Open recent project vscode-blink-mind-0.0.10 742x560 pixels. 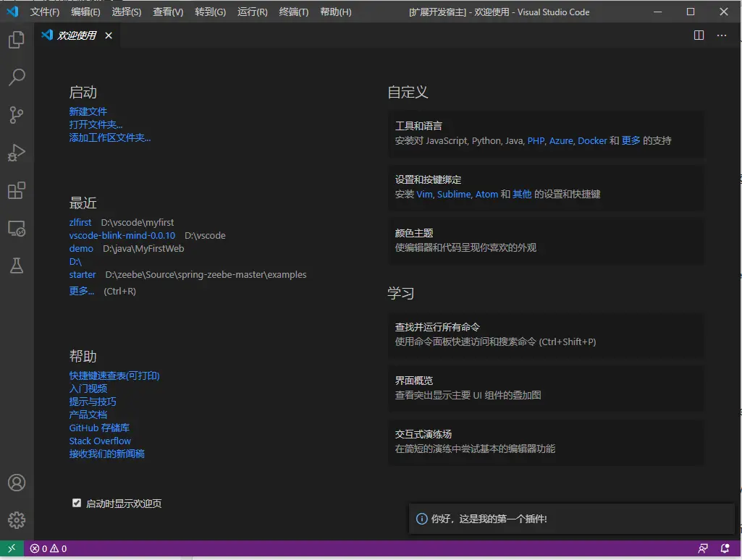click(122, 236)
